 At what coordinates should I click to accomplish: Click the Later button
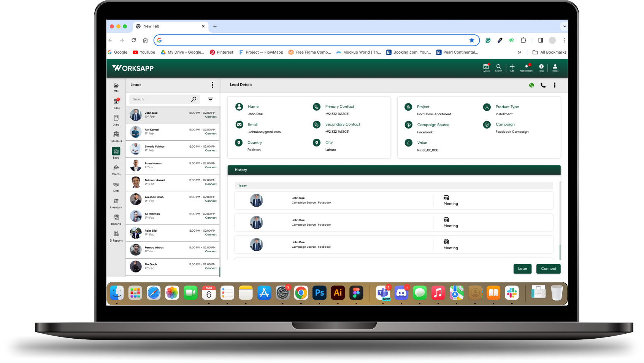(x=522, y=269)
